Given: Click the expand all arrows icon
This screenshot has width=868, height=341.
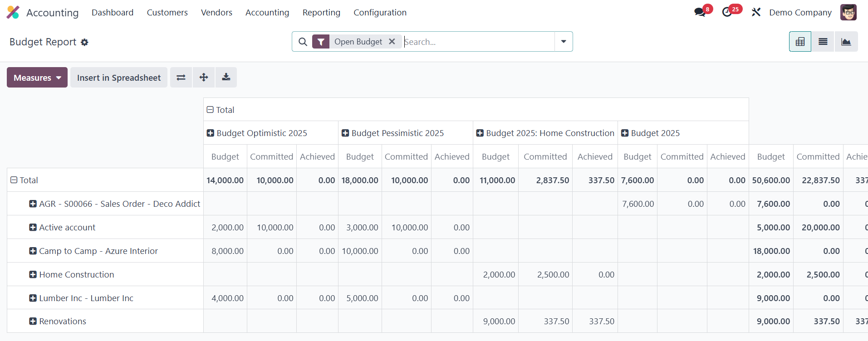Looking at the screenshot, I should pyautogui.click(x=204, y=78).
